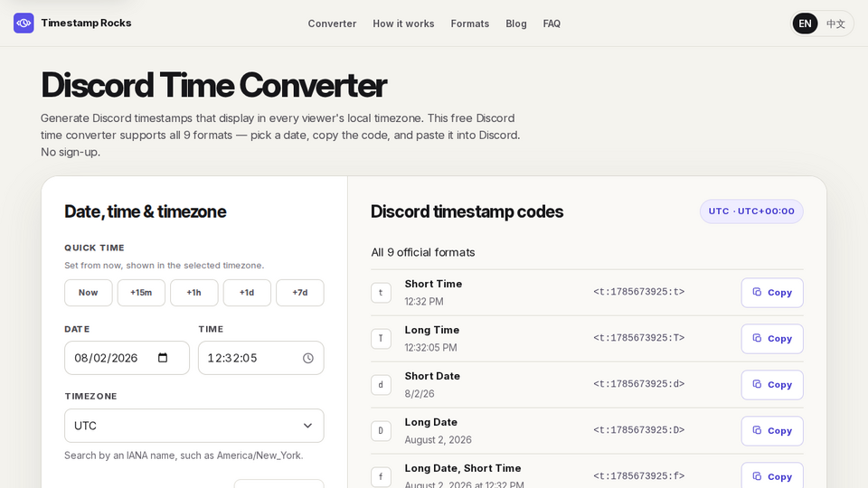Copy the Short Time timestamp code
Screen dimensions: 868x488
[x=771, y=292]
